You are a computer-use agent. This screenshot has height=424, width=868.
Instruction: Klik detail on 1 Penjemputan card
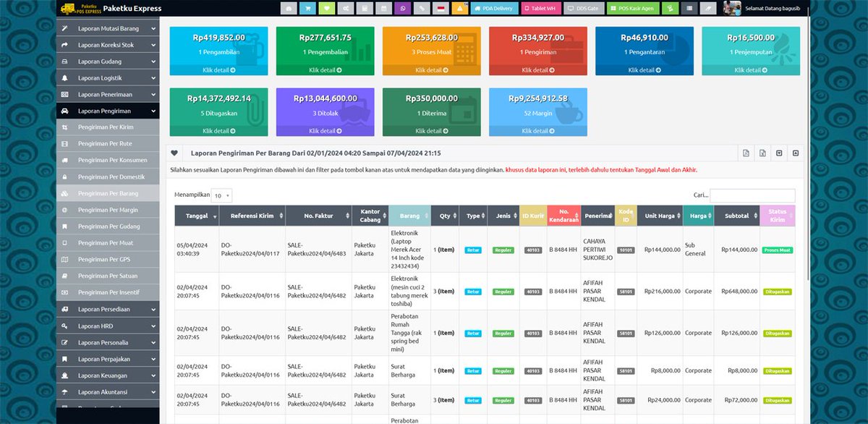tap(751, 71)
